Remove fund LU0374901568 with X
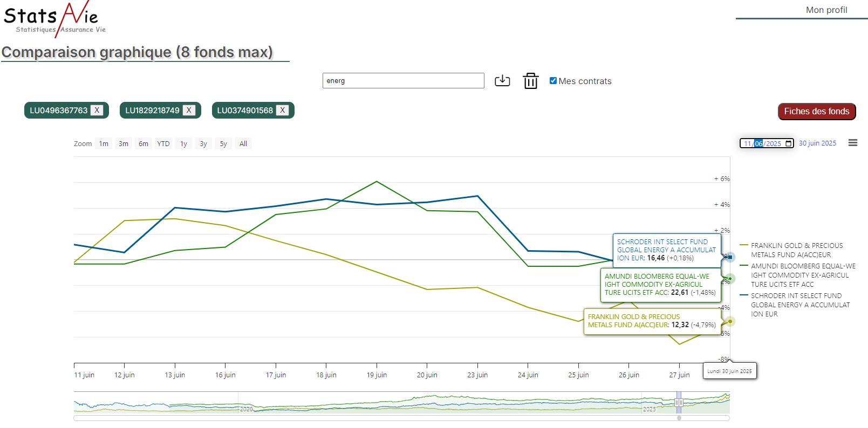868x428 pixels. click(282, 111)
